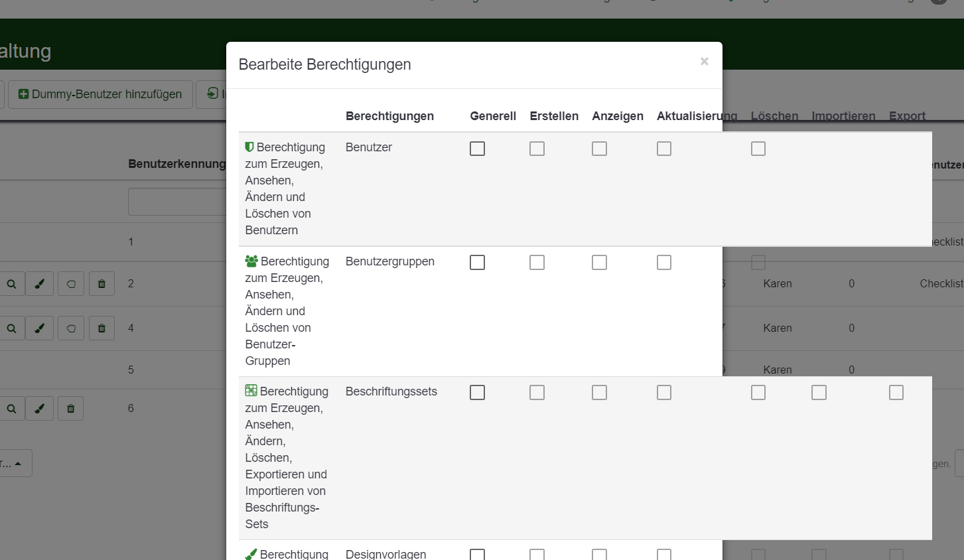Tick the Export checkbox for Beschriftungssets

click(896, 393)
